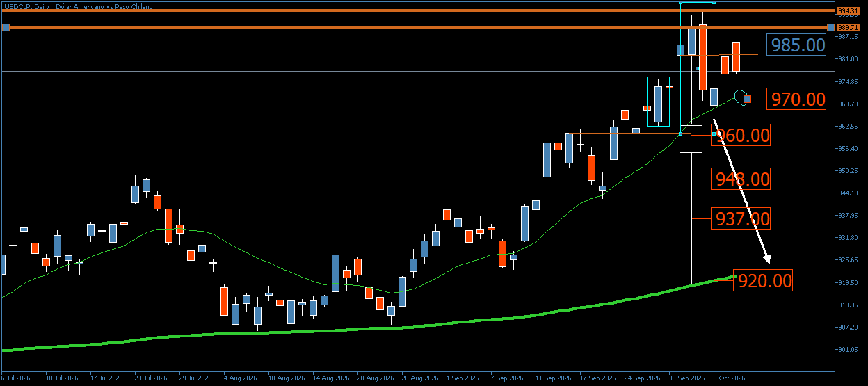Select the 937.00 price label

[741, 219]
